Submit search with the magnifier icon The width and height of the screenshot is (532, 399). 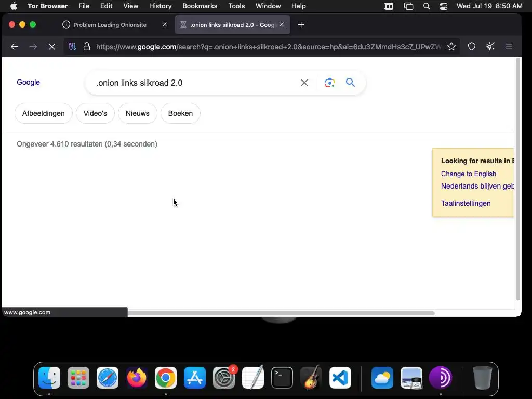(x=351, y=83)
